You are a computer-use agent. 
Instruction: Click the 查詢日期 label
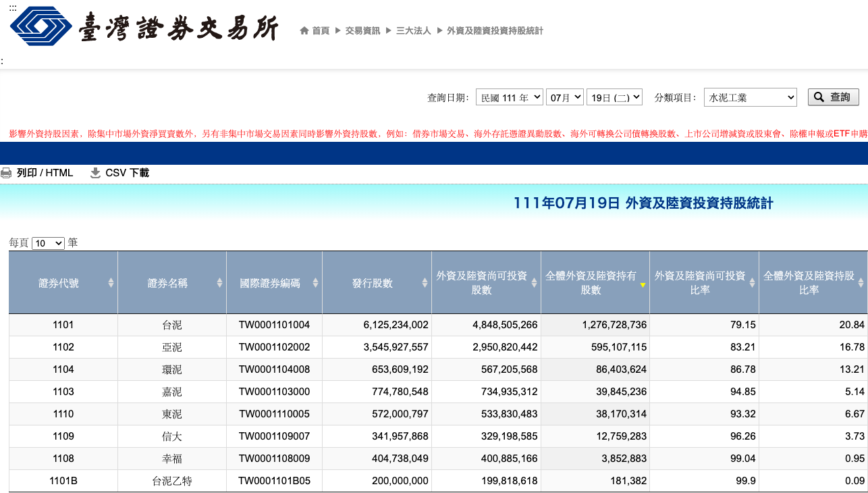tap(448, 97)
